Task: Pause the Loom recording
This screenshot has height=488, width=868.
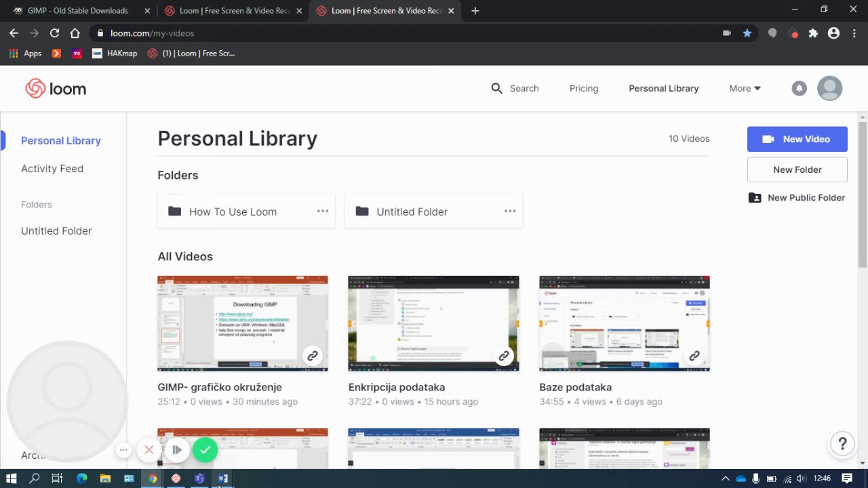Action: [x=177, y=449]
